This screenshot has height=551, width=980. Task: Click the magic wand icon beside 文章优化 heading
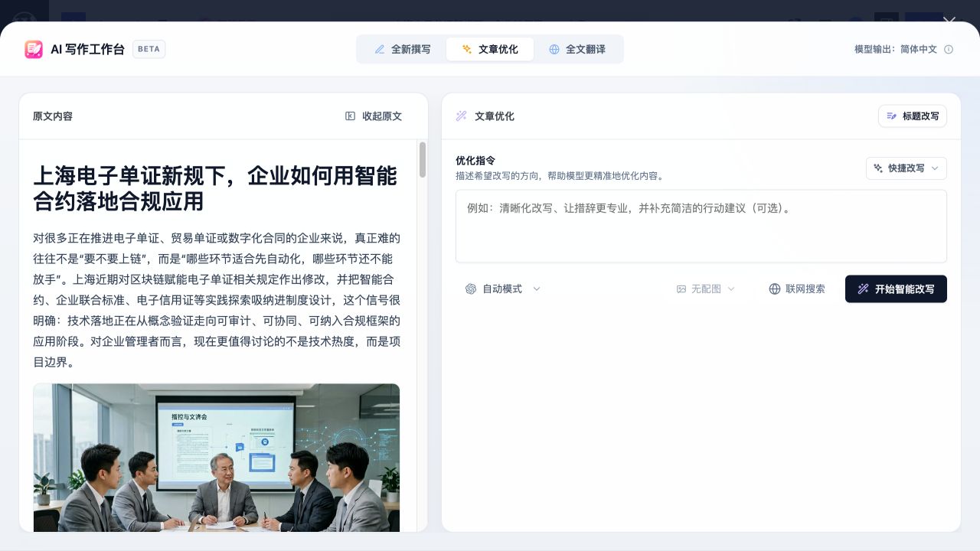[x=462, y=116]
